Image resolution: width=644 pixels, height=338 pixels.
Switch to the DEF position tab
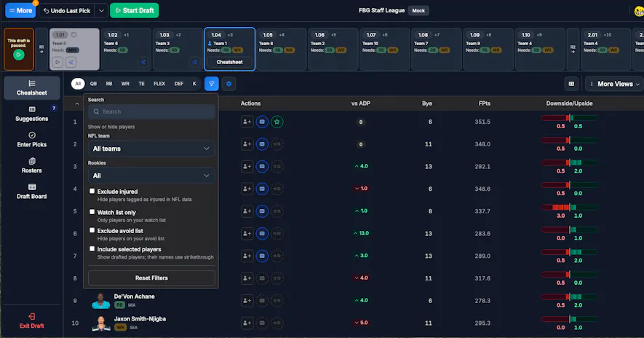(179, 84)
